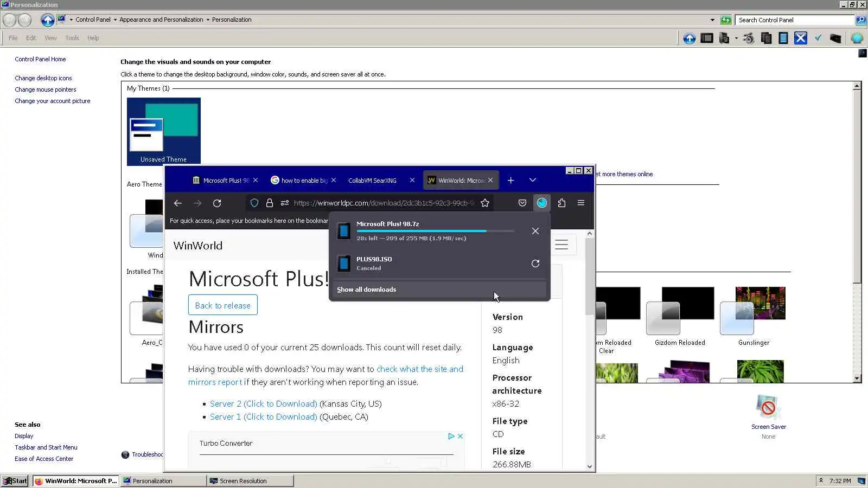Click the Save to Pocket icon
868x488 pixels.
(x=522, y=203)
